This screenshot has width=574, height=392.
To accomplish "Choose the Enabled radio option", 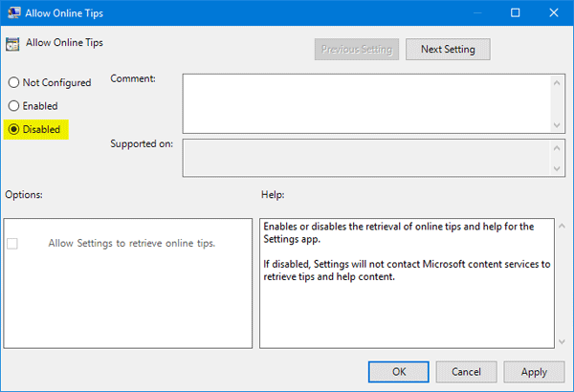I will [13, 106].
